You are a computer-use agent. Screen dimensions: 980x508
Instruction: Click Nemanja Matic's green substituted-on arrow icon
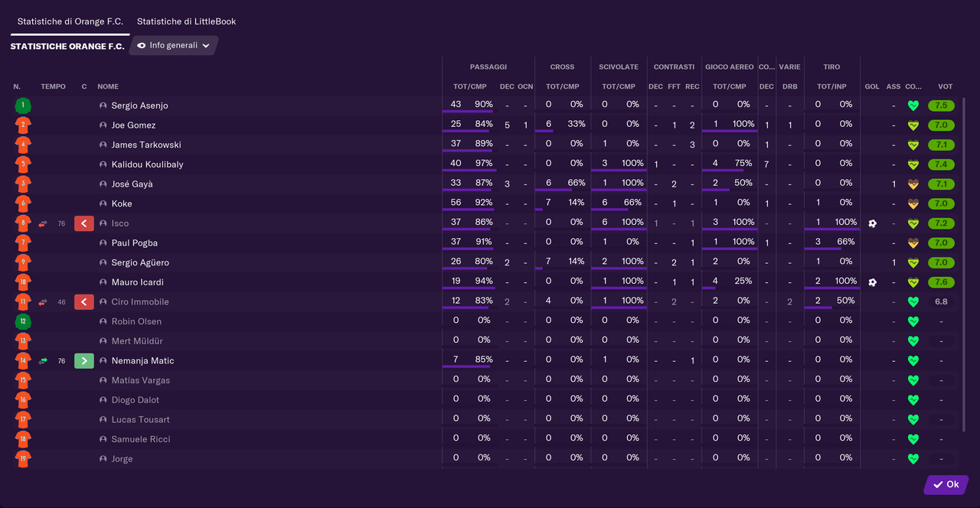[83, 361]
